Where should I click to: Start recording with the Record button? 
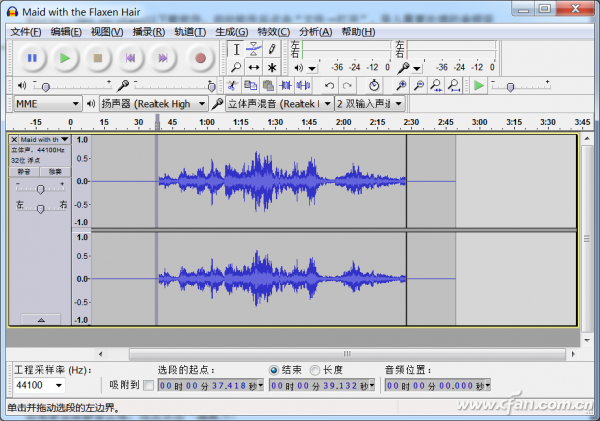tap(200, 58)
